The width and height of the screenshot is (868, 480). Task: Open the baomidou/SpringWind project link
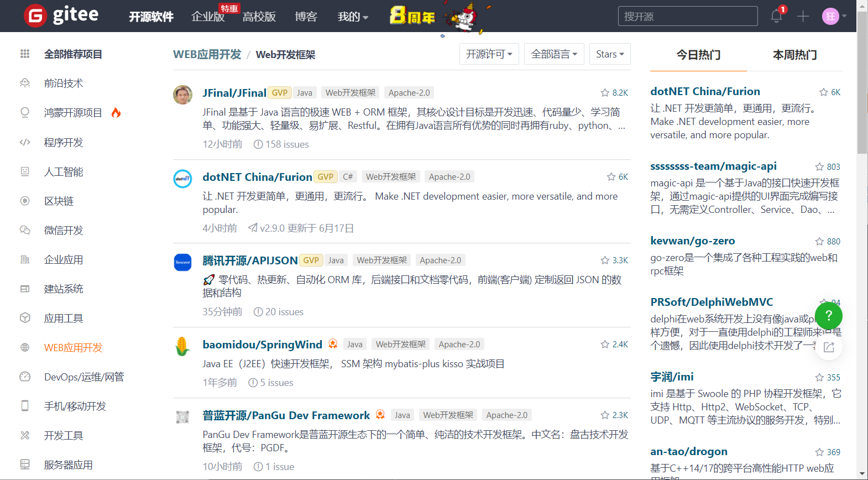coord(262,345)
